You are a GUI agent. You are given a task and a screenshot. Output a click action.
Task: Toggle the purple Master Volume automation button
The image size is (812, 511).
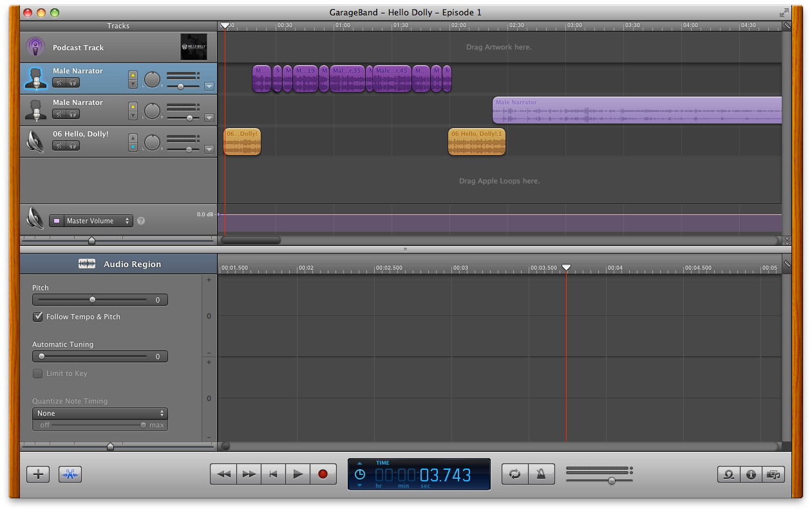57,221
